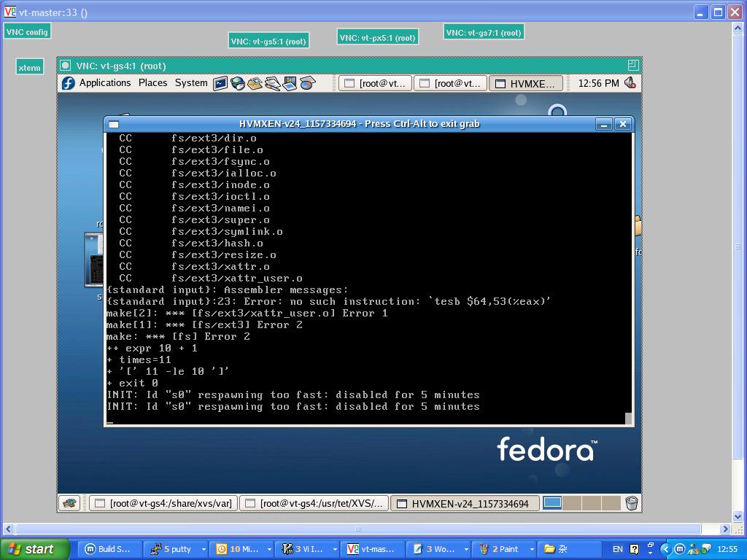Viewport: 747px width, 560px height.
Task: Open the email client panel icon
Action: click(255, 83)
